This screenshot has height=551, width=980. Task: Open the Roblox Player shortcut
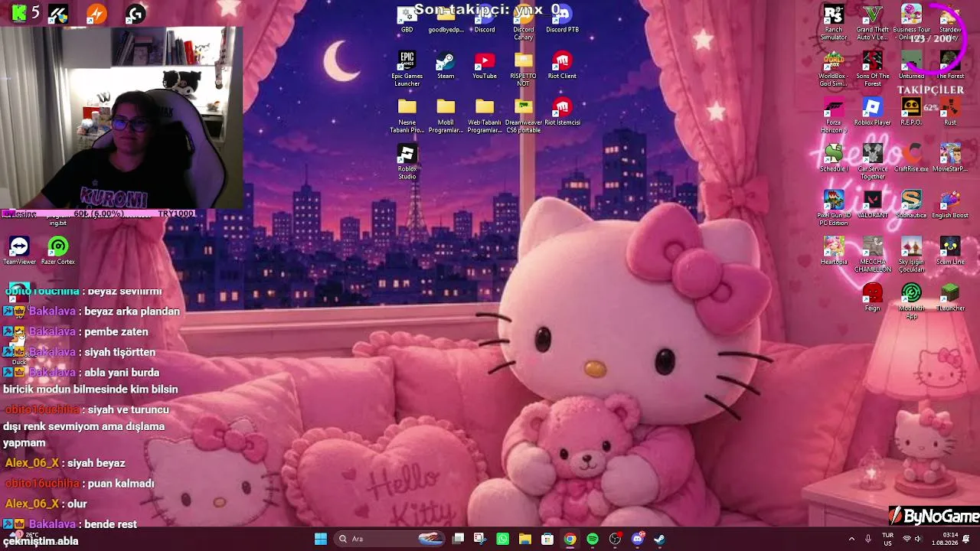(872, 112)
